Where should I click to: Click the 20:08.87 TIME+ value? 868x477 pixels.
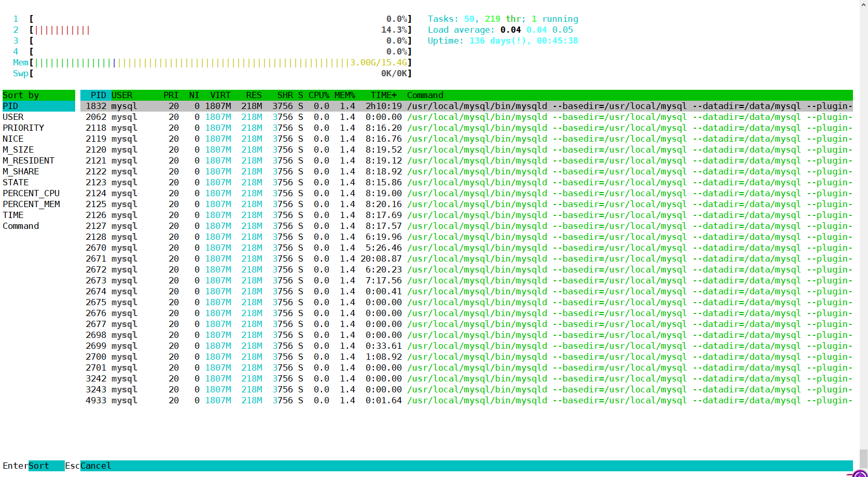tap(381, 258)
